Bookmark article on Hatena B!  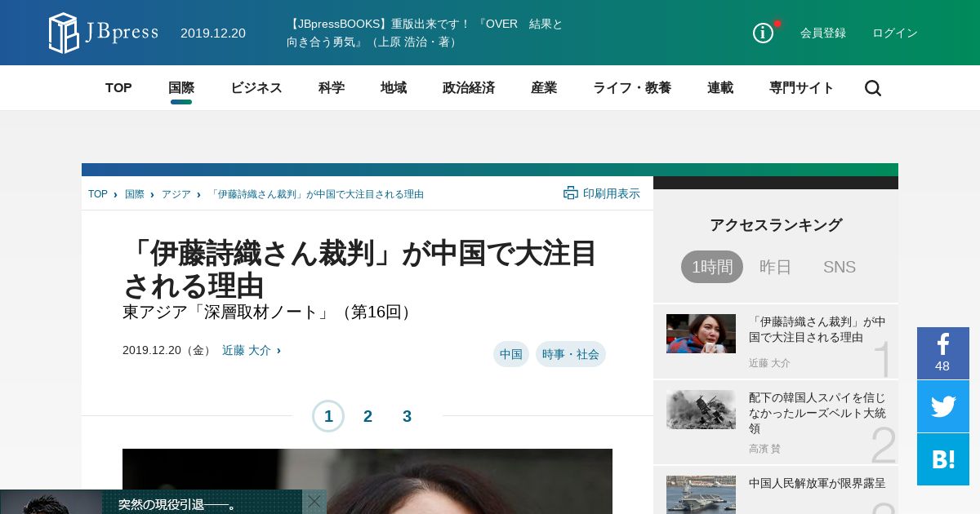(x=943, y=459)
